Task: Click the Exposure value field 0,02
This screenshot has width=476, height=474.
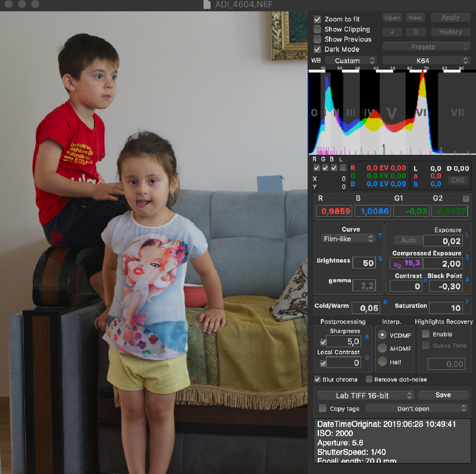Action: pyautogui.click(x=443, y=241)
